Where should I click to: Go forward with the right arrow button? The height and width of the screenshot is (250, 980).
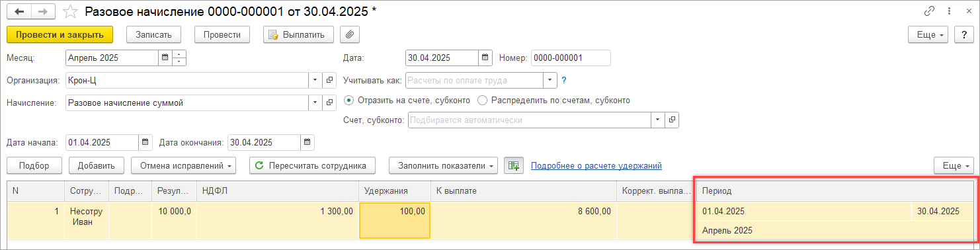point(42,11)
